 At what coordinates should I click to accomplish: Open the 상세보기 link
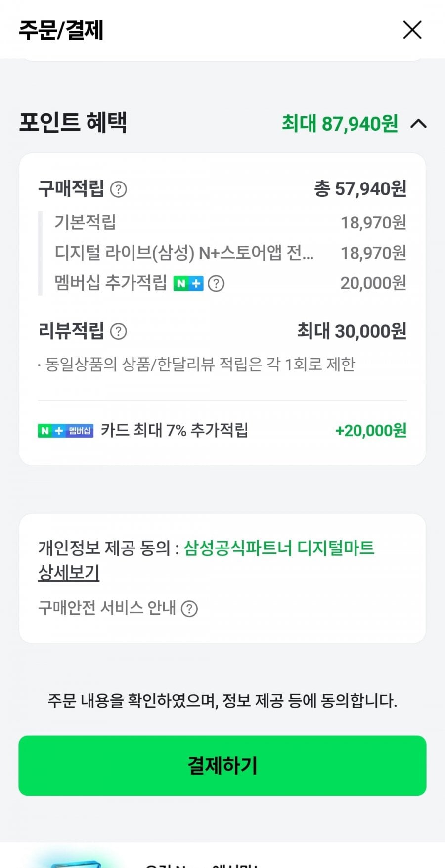69,573
